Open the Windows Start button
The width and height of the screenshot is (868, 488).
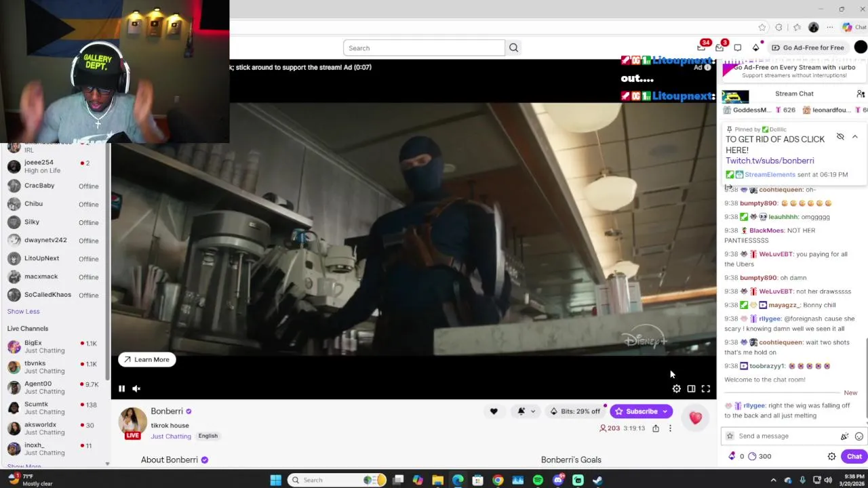[275, 480]
